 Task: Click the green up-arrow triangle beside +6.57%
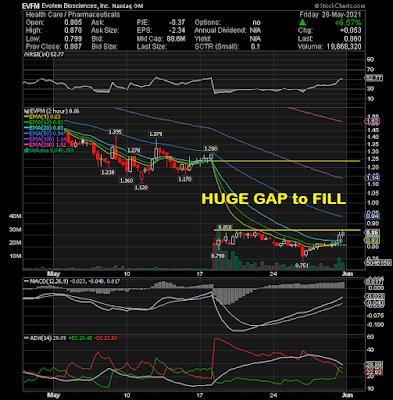click(x=303, y=22)
